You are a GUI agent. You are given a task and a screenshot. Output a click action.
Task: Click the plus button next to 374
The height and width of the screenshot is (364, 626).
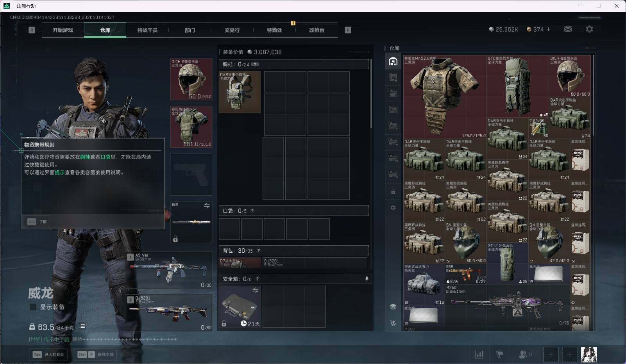[x=548, y=29]
